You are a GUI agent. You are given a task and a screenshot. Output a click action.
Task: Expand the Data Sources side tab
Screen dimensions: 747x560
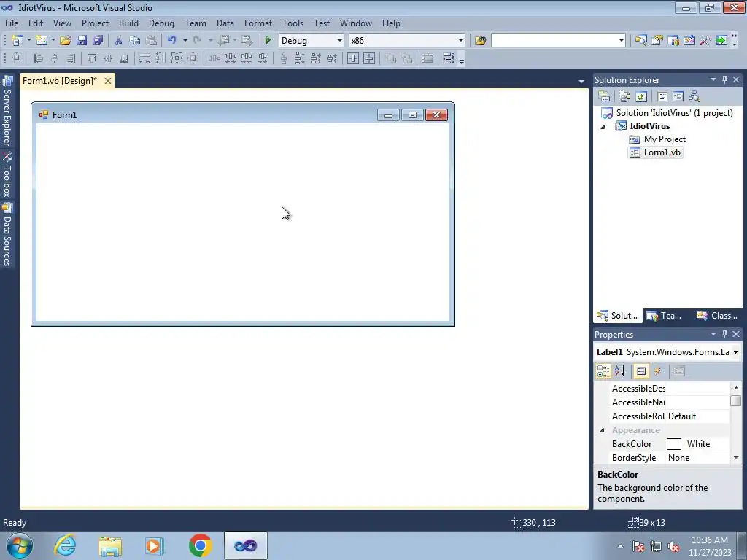point(7,234)
